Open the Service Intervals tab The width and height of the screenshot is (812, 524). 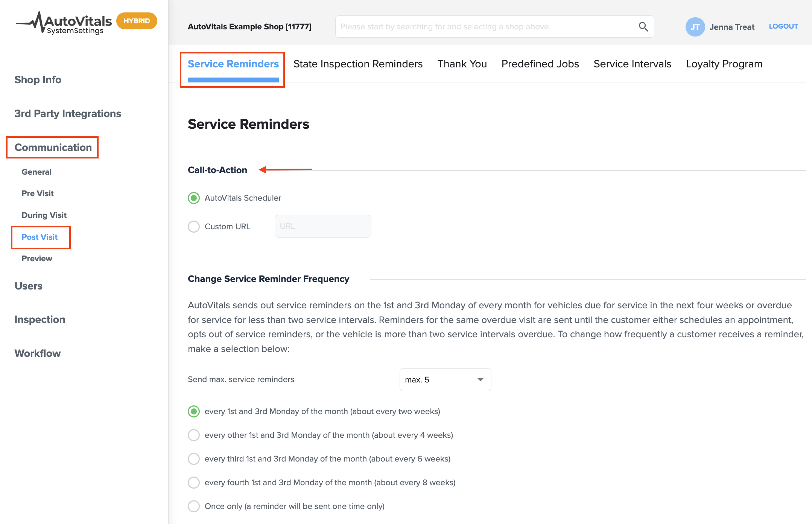[x=632, y=64]
